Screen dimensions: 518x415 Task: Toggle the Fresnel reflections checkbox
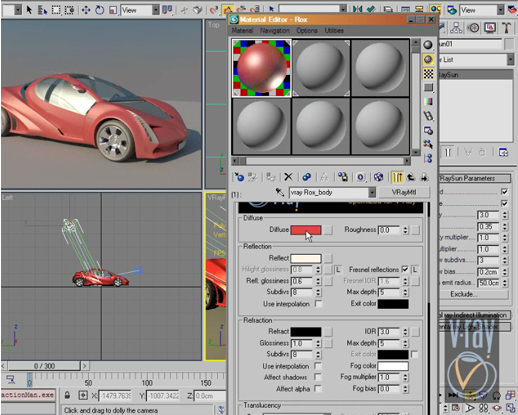pos(405,269)
